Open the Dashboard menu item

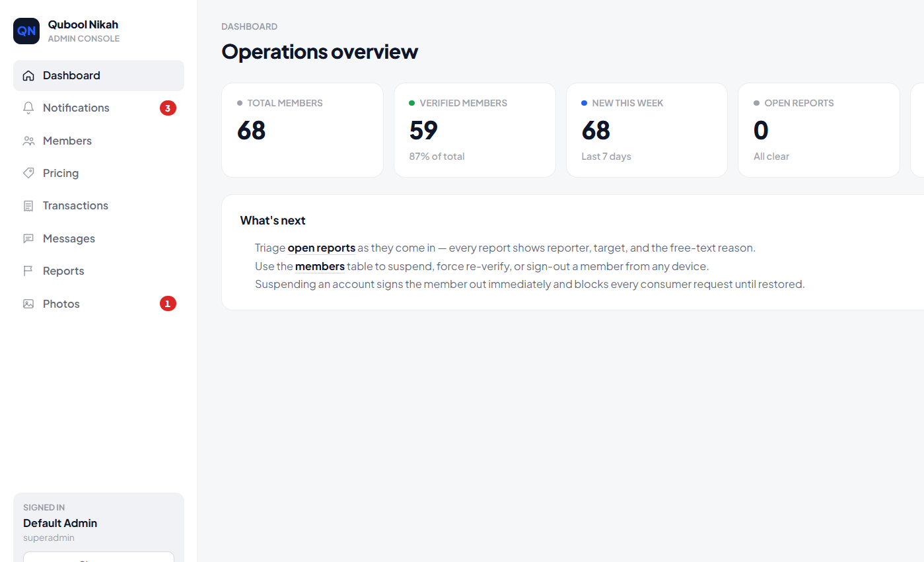tap(98, 75)
